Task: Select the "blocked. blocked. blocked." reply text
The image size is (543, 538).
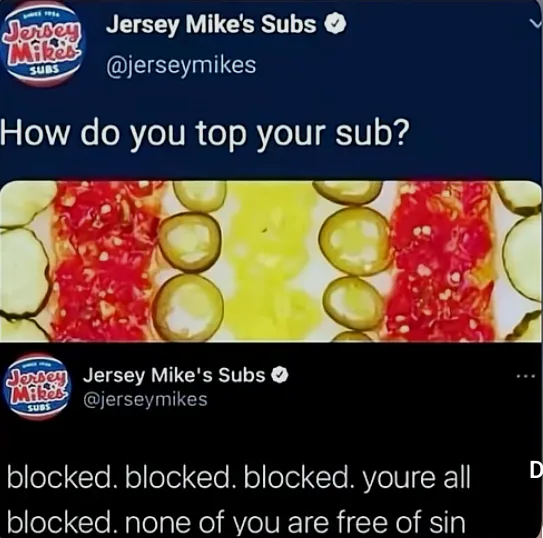Action: coord(179,478)
